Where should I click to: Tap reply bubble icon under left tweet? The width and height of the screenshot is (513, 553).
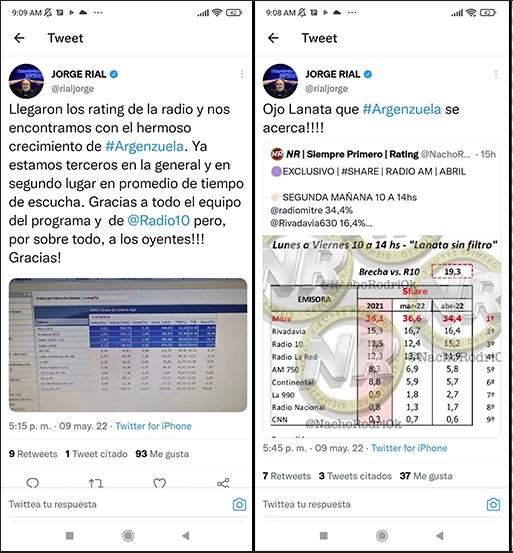[x=33, y=482]
